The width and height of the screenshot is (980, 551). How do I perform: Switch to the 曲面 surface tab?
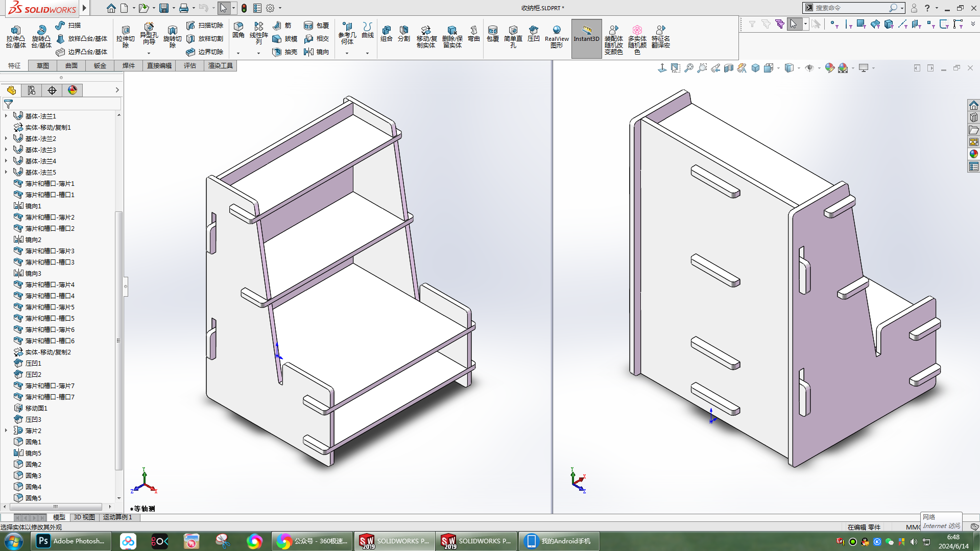click(x=71, y=65)
